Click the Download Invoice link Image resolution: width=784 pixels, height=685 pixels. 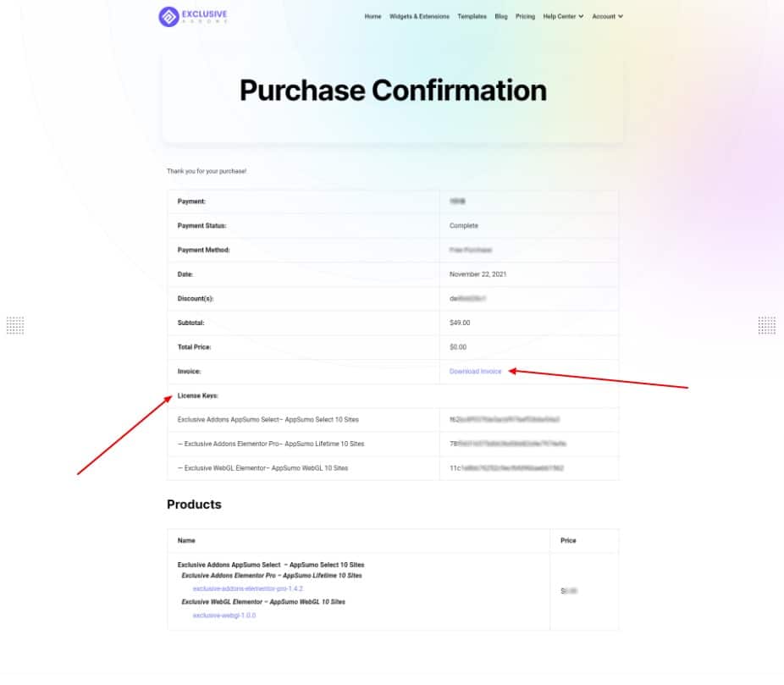click(475, 371)
